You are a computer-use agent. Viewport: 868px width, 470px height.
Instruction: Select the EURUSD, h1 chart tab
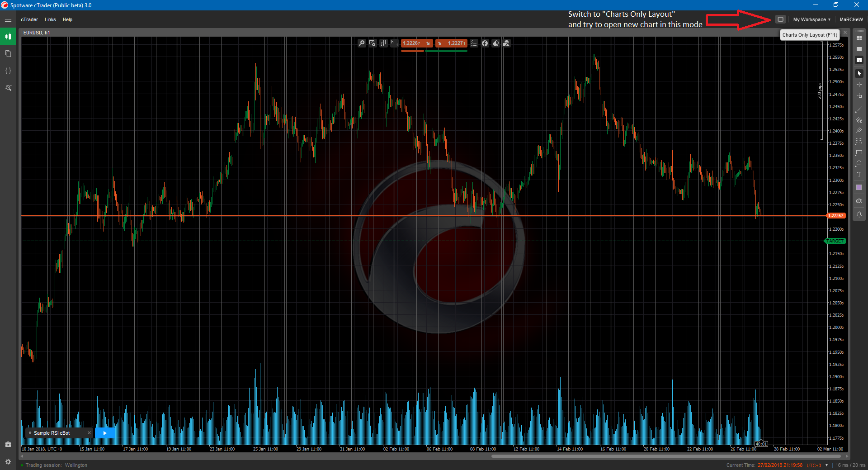pos(37,33)
